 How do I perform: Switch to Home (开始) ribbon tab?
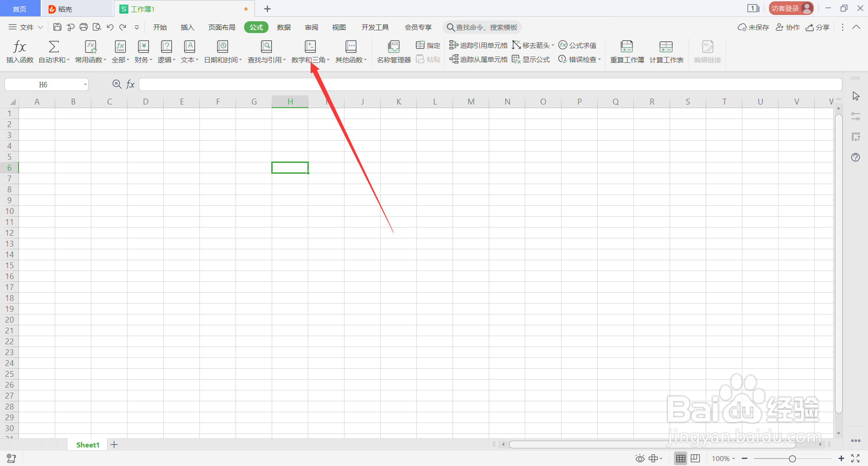[x=160, y=27]
